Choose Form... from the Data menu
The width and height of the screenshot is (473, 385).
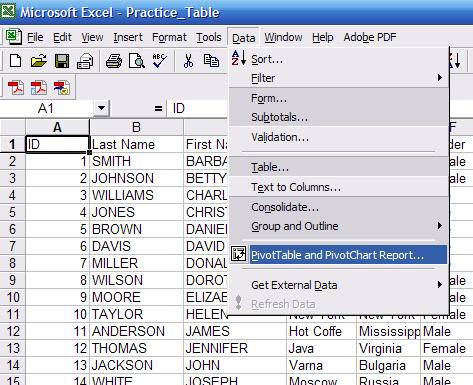point(338,98)
